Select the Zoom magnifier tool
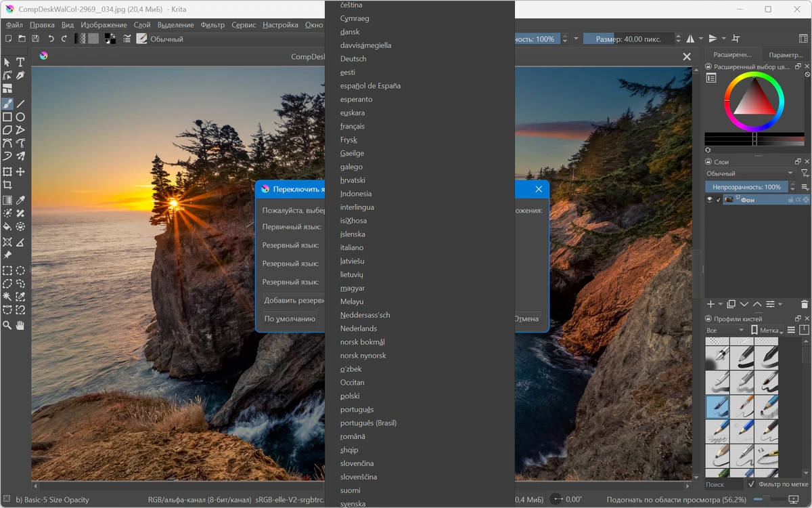 click(7, 326)
